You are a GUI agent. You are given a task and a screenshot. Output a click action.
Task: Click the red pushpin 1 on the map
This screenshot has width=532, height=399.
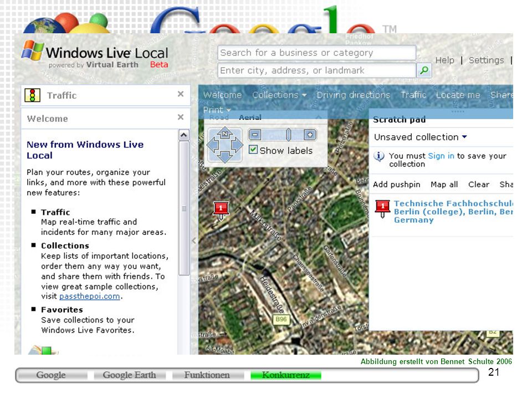pyautogui.click(x=221, y=210)
